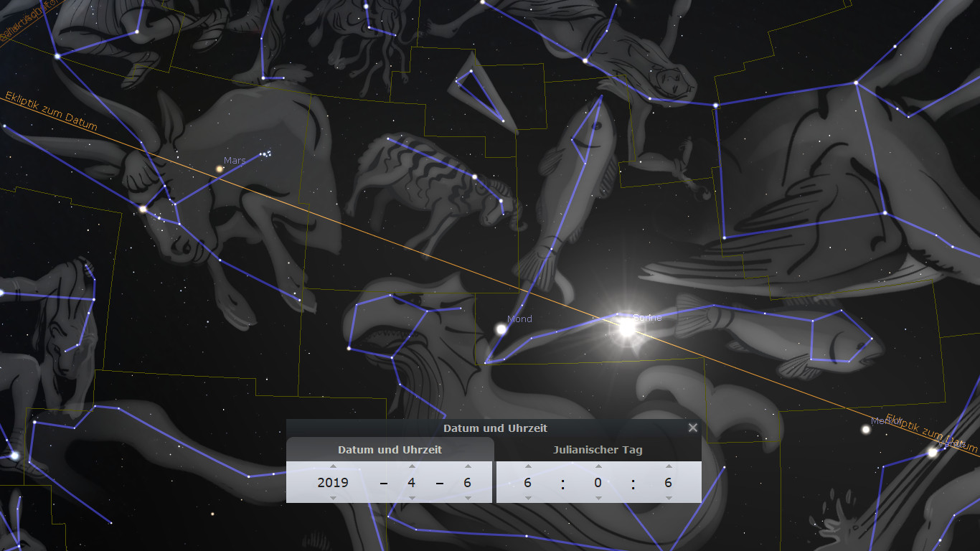Viewport: 980px width, 551px height.
Task: Decrease the hour with the down arrow
Action: (x=528, y=497)
